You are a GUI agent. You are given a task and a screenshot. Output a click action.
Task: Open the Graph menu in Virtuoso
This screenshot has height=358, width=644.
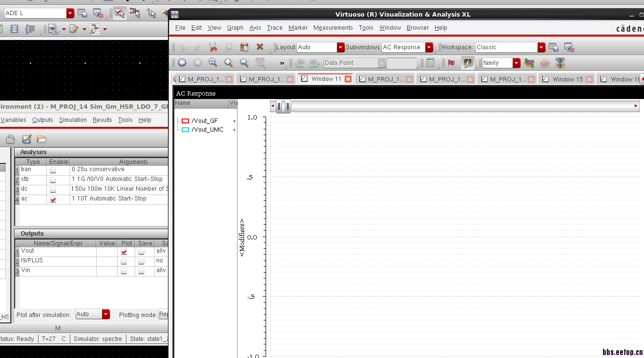pos(235,28)
